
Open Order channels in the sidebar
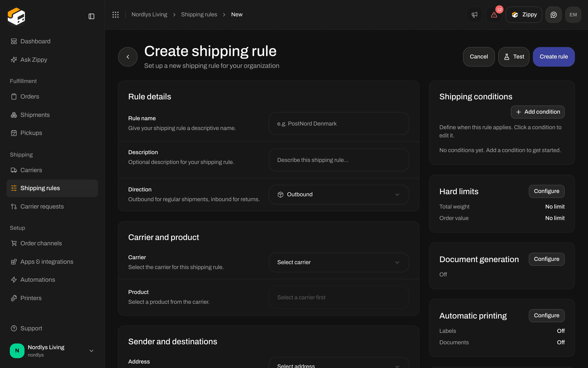coord(52,243)
